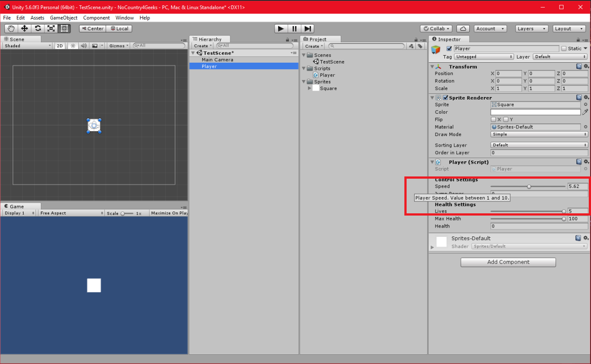Select the Rotate tool

38,28
